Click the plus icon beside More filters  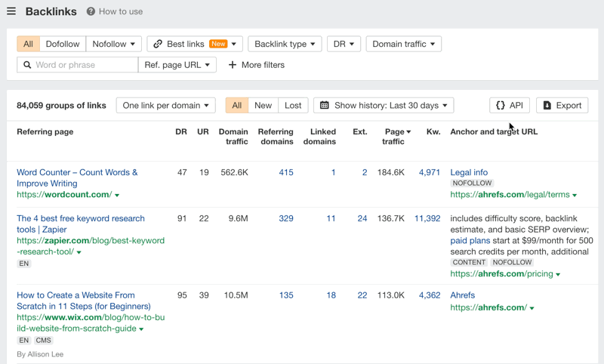[x=233, y=65]
